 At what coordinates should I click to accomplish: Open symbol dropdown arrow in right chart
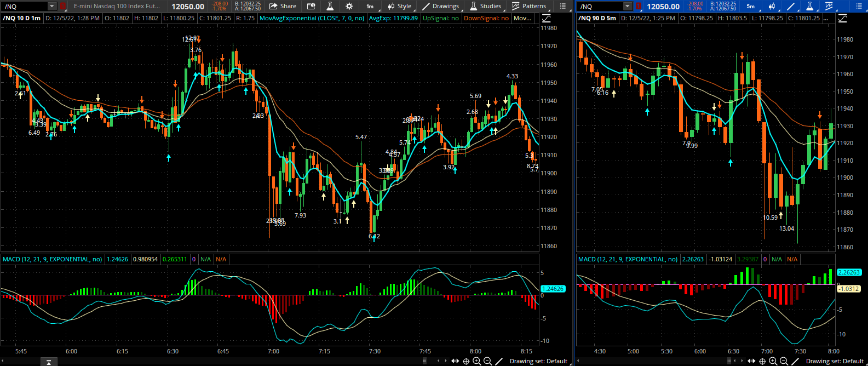pyautogui.click(x=628, y=6)
